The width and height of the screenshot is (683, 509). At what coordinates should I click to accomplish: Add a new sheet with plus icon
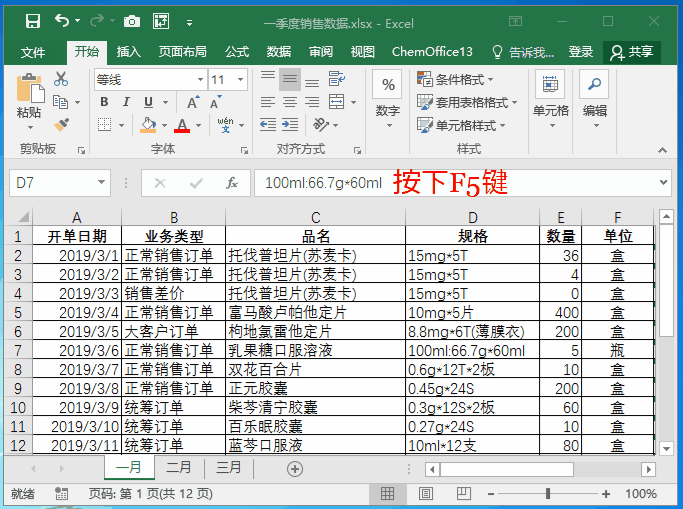pos(295,469)
